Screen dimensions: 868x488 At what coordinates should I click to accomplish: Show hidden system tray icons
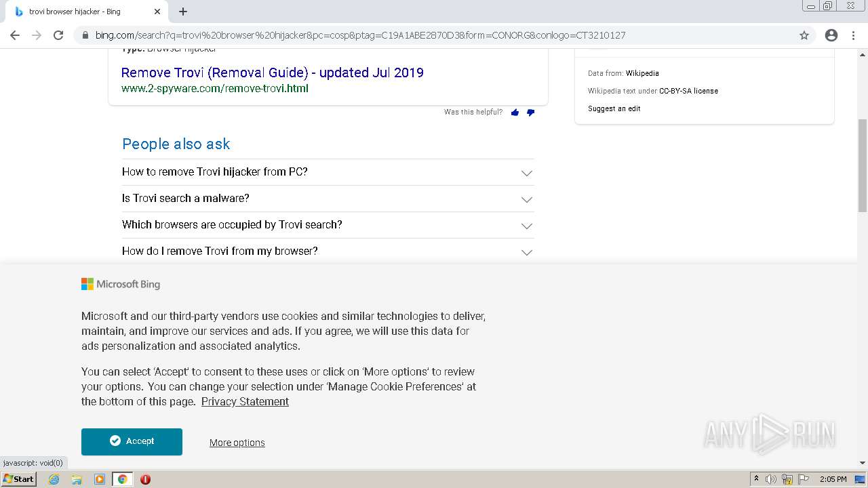point(756,479)
